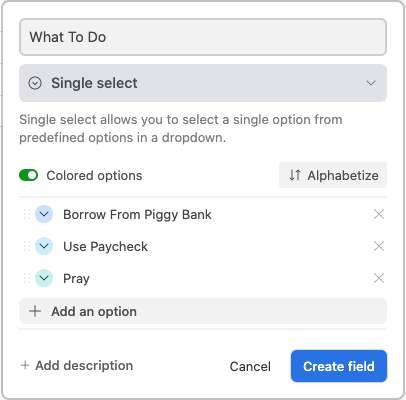Image resolution: width=406 pixels, height=400 pixels.
Task: Click the Single select circle icon
Action: 35,83
